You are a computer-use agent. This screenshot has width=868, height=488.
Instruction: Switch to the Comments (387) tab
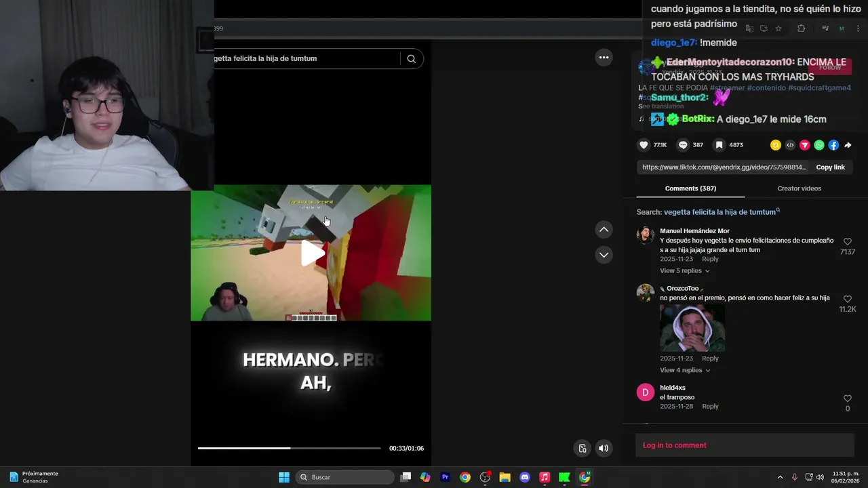(x=690, y=188)
